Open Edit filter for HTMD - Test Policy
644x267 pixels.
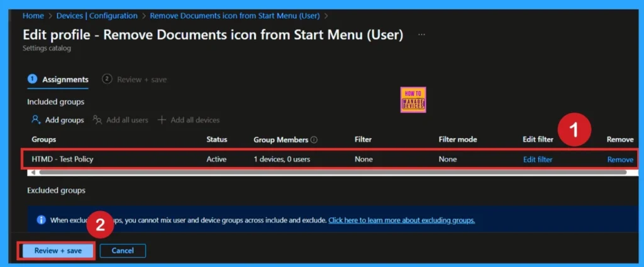[538, 160]
